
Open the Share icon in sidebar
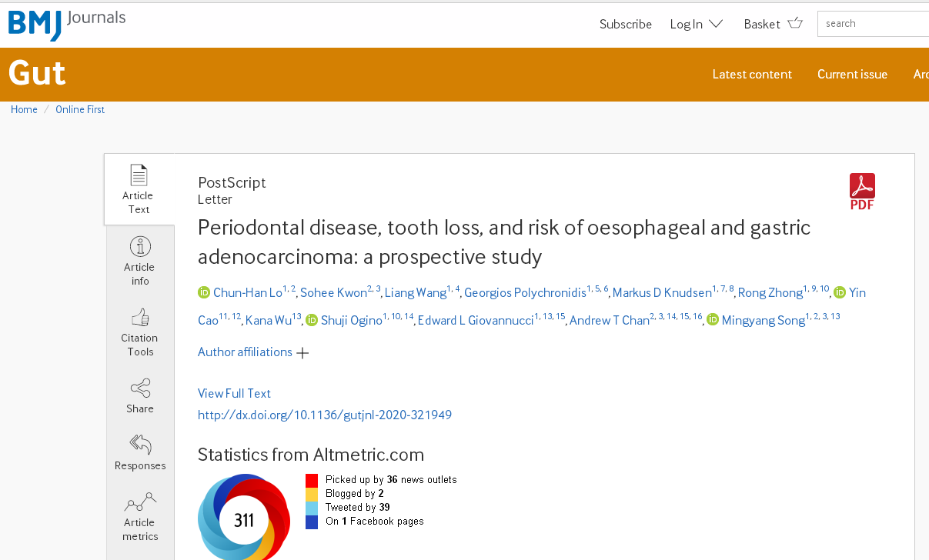click(x=140, y=388)
